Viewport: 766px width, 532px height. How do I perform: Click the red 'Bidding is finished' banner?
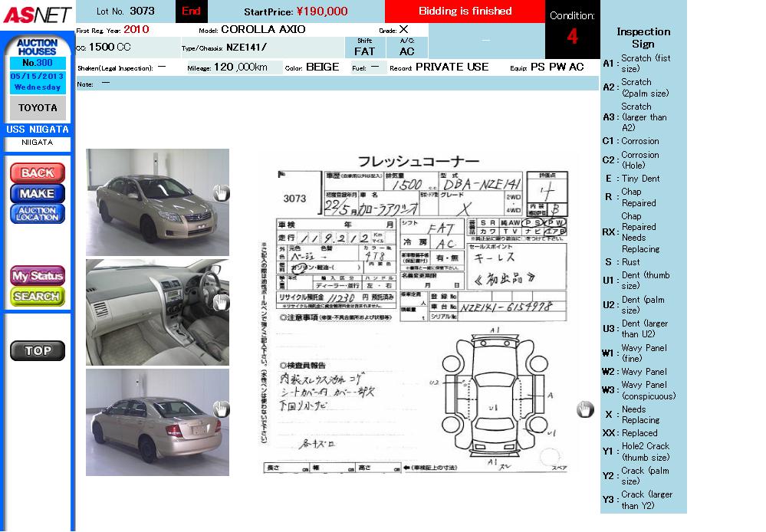465,11
